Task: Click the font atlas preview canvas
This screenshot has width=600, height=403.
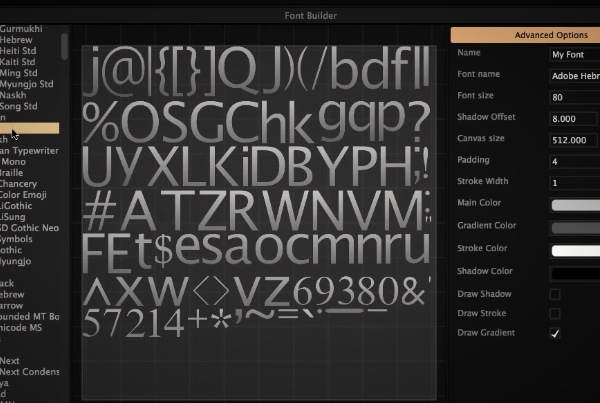Action: click(259, 223)
